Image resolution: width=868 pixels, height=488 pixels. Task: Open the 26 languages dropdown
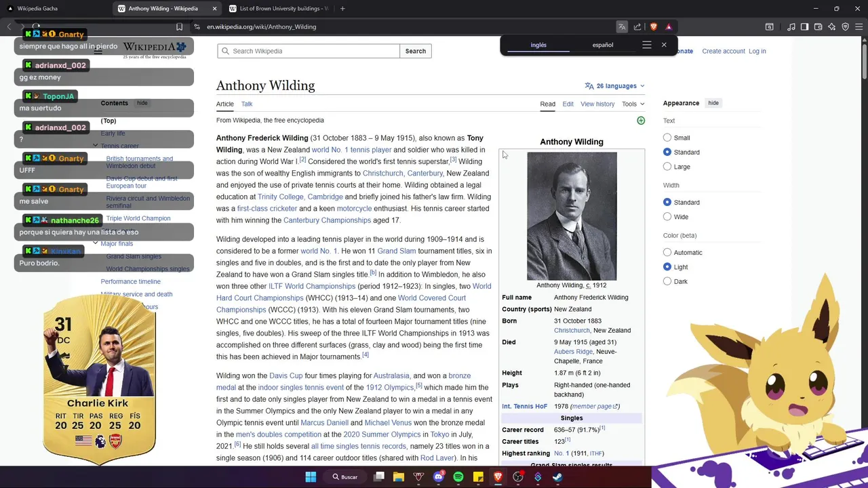click(614, 86)
